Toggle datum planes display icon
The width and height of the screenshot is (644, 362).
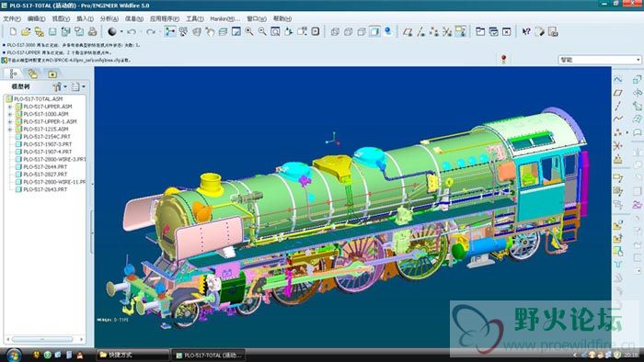pyautogui.click(x=408, y=31)
